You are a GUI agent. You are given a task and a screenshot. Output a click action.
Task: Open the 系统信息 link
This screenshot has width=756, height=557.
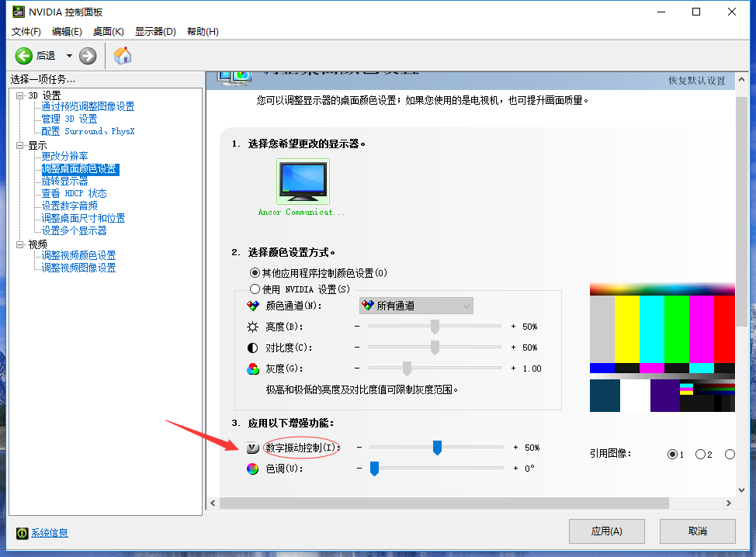[x=50, y=533]
